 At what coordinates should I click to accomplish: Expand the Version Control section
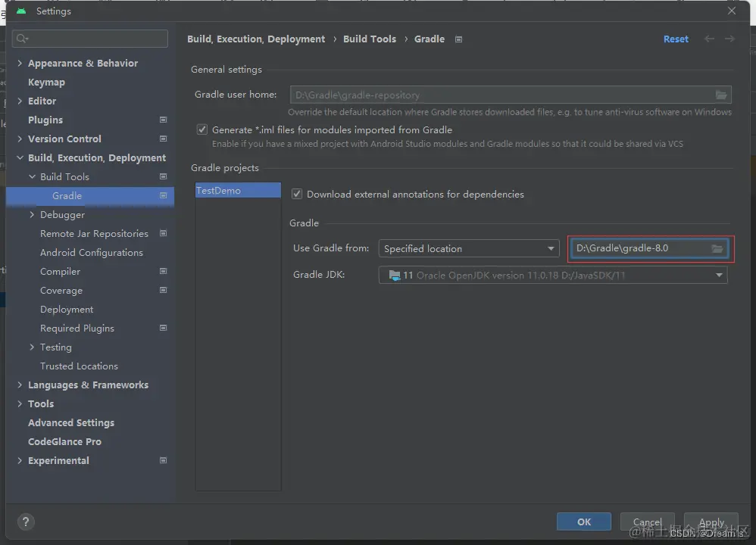[x=20, y=139]
